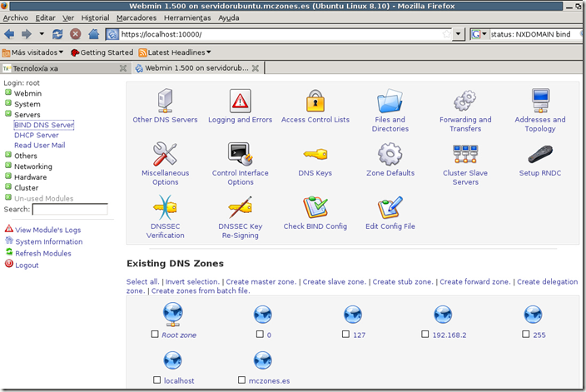Open the Editar menu
Image resolution: width=586 pixels, height=392 pixels.
coord(45,18)
